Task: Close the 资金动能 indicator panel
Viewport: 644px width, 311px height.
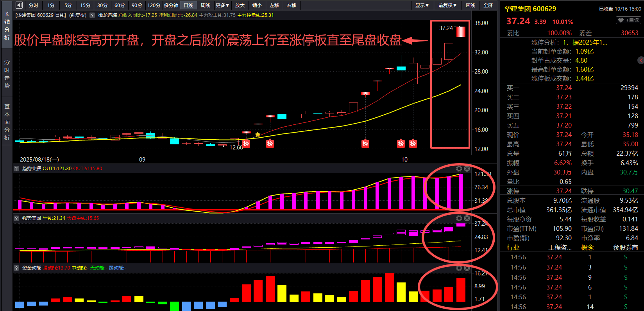Action: [x=467, y=268]
